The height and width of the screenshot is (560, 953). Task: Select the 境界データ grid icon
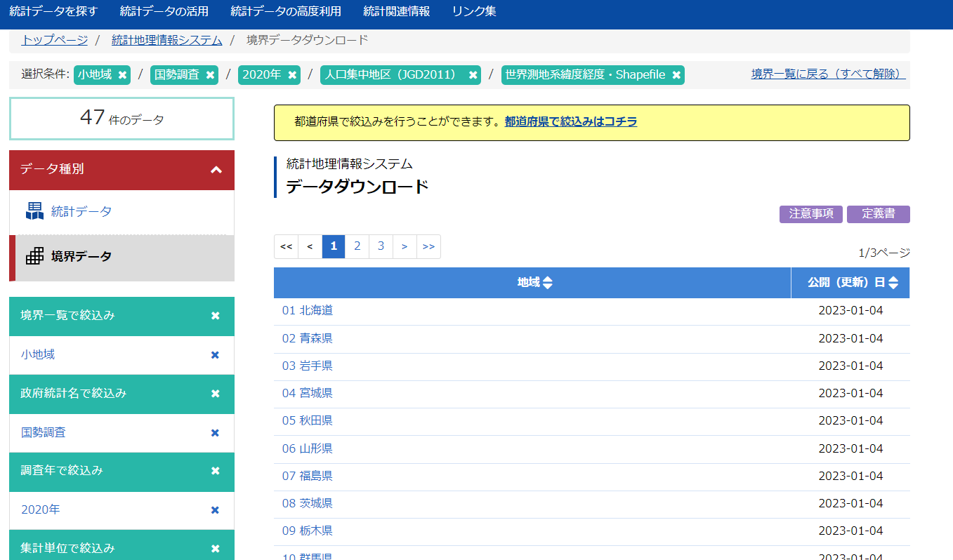coord(34,256)
